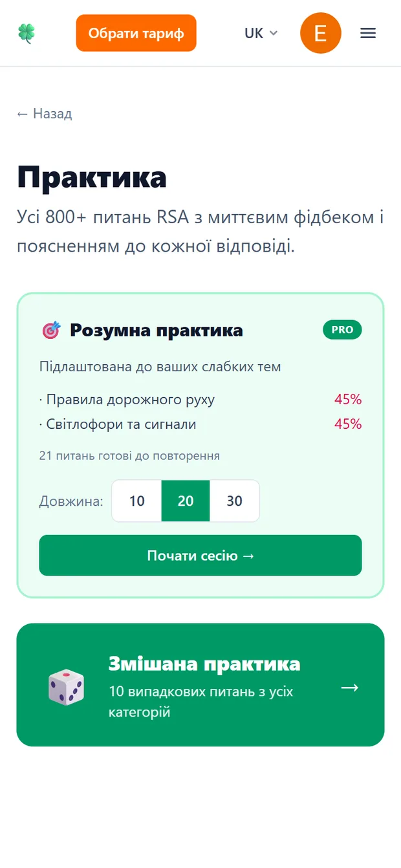The width and height of the screenshot is (401, 868).
Task: Open the orange E profile avatar
Action: tap(321, 33)
